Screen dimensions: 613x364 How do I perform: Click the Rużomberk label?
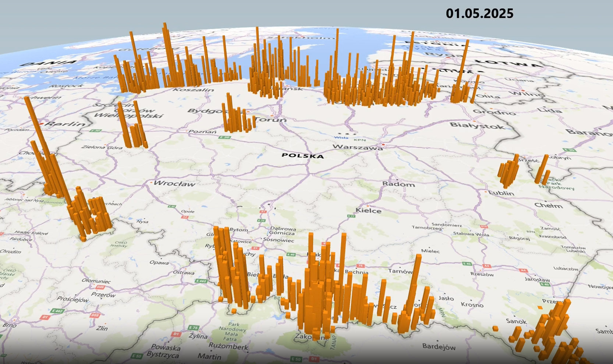point(228,346)
